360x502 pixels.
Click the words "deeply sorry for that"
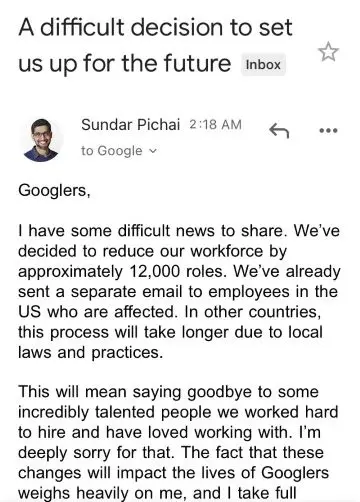coord(97,453)
